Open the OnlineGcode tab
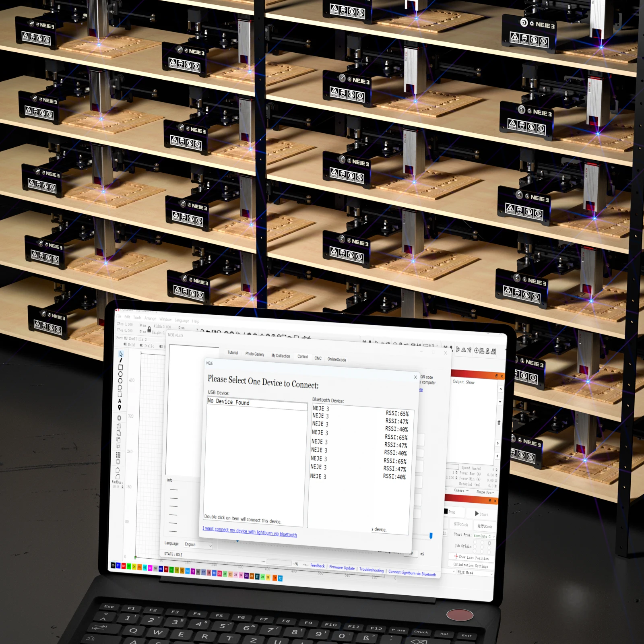 click(x=336, y=359)
